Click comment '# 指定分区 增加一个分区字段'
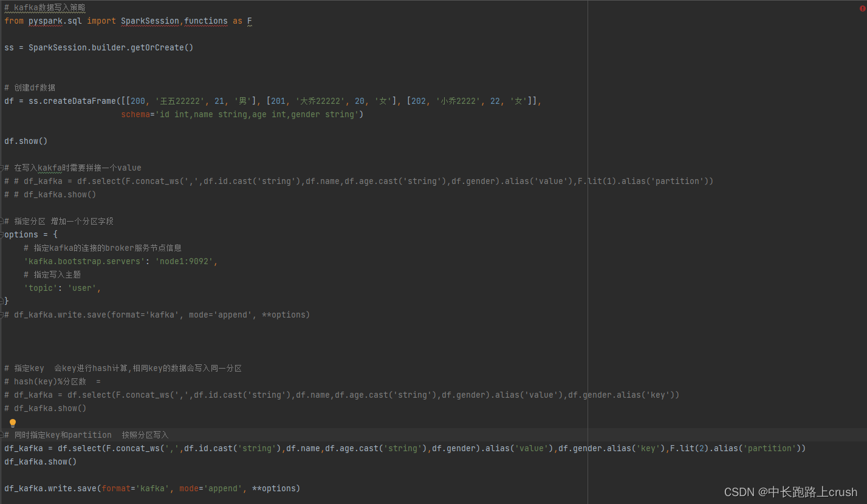867x504 pixels. tap(59, 221)
